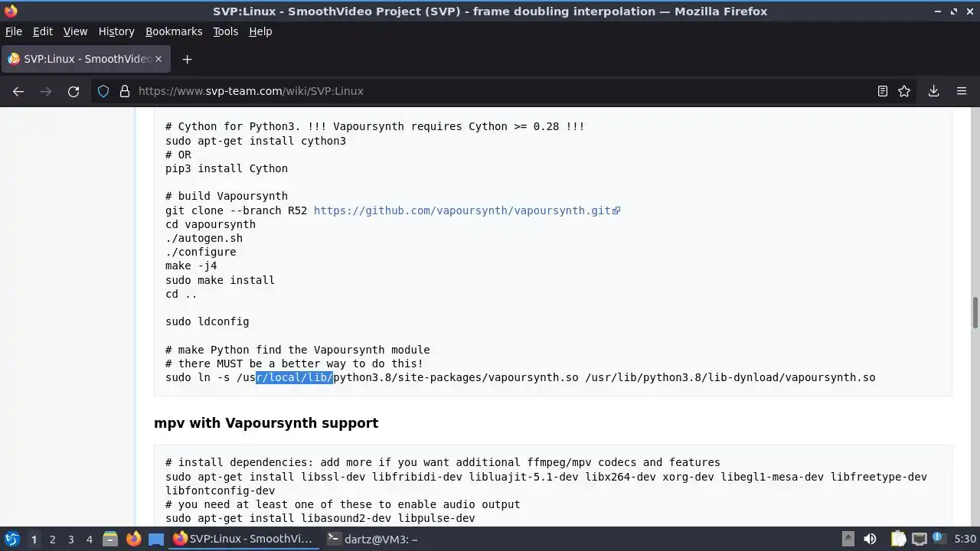
Task: Click 'Cython for Python3' comment line
Action: (x=375, y=126)
